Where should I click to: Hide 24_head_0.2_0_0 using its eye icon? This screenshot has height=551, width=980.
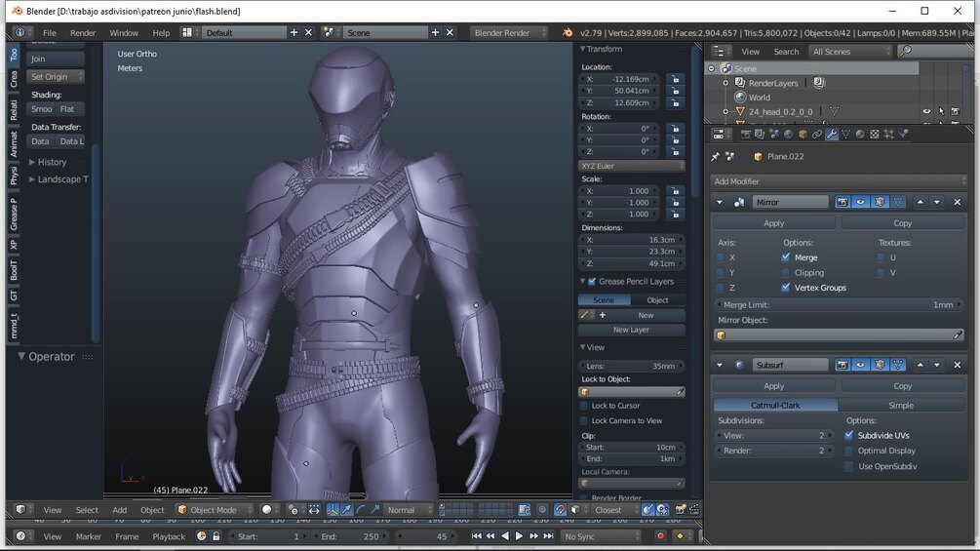[926, 112]
